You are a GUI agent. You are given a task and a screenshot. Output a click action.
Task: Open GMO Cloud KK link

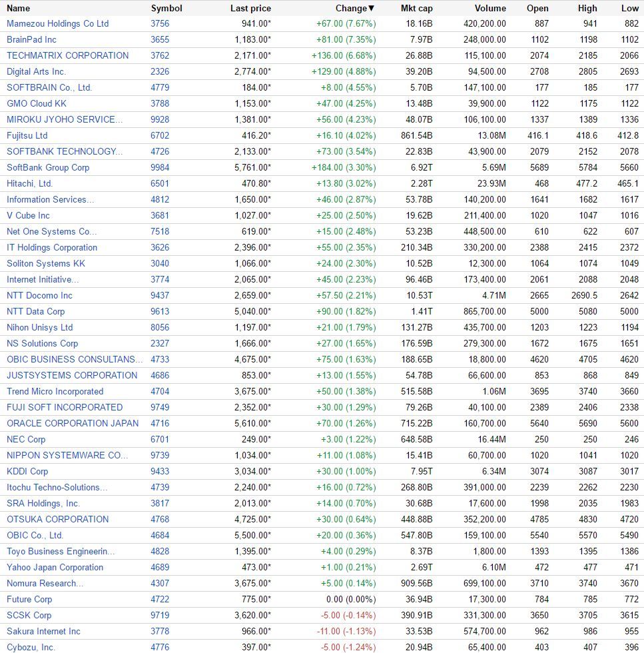click(37, 103)
